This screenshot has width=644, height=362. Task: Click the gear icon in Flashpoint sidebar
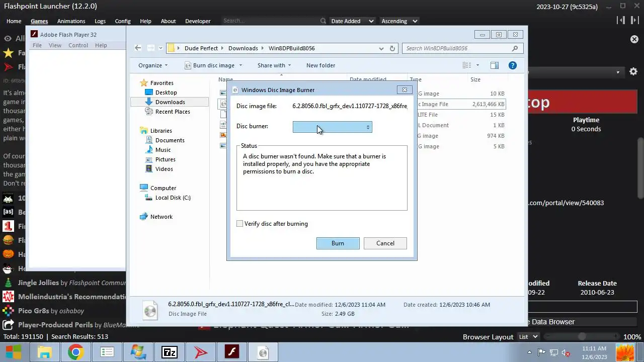tap(633, 72)
